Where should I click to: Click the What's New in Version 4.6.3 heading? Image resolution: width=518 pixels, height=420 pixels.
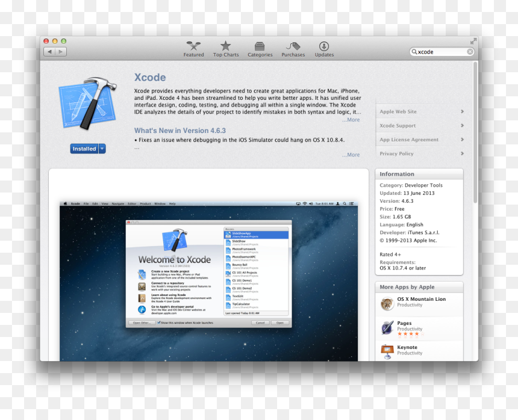tap(179, 131)
